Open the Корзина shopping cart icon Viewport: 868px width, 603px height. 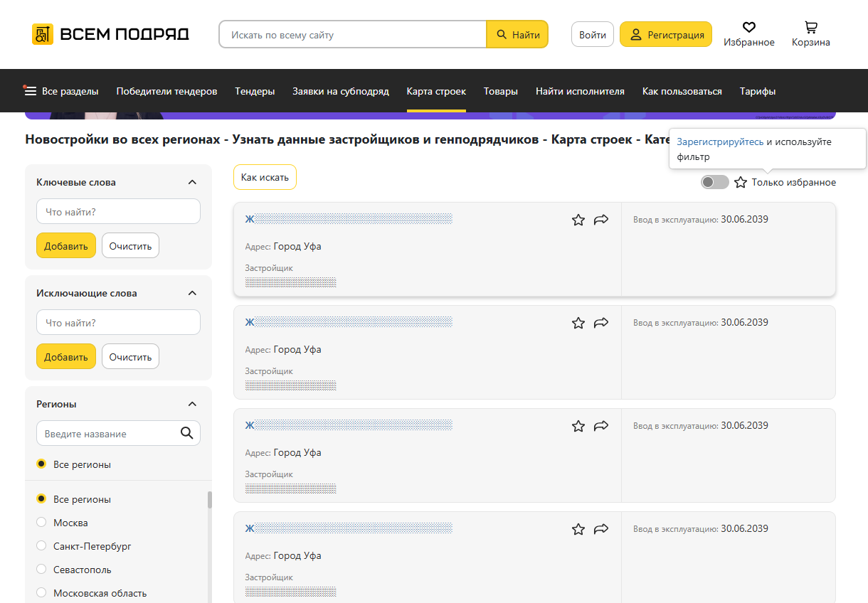tap(810, 27)
